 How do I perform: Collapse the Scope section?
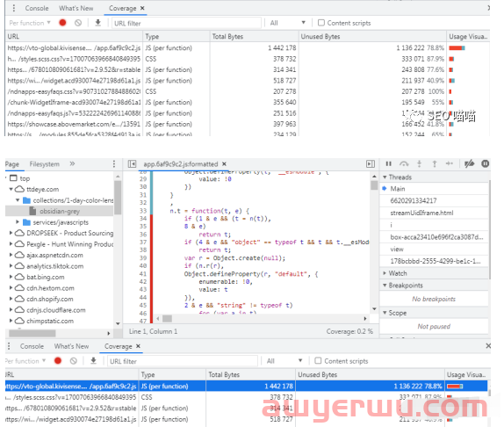point(385,313)
